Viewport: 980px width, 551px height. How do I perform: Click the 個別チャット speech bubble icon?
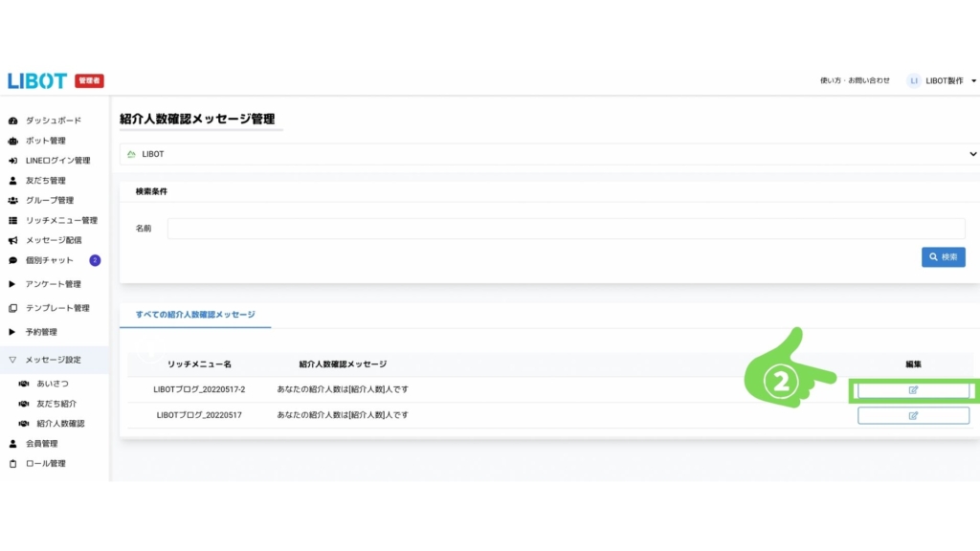point(12,261)
